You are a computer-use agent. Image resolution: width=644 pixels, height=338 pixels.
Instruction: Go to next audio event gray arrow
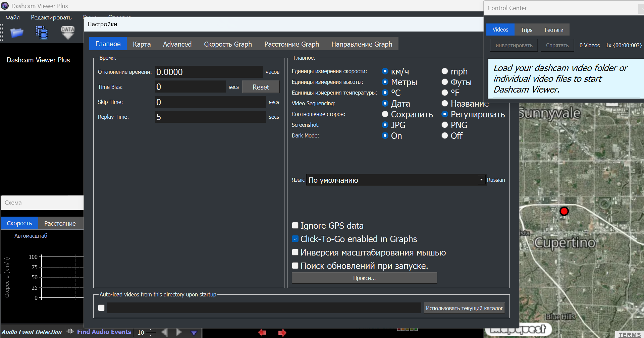coord(179,332)
